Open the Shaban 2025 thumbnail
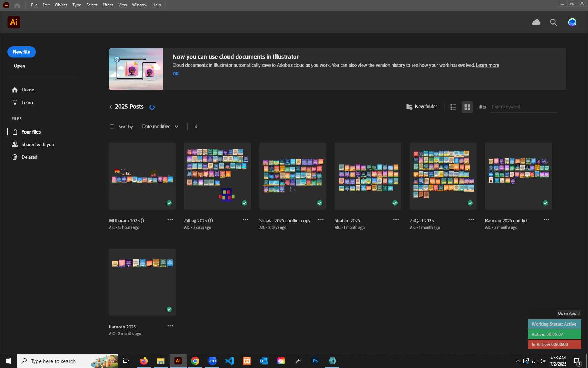 pos(368,176)
